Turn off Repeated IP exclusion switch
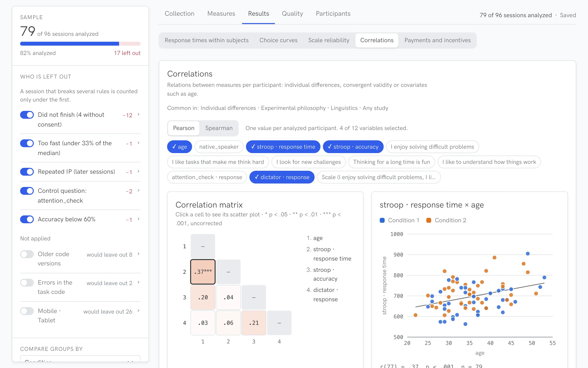Image resolution: width=588 pixels, height=368 pixels. [x=27, y=172]
